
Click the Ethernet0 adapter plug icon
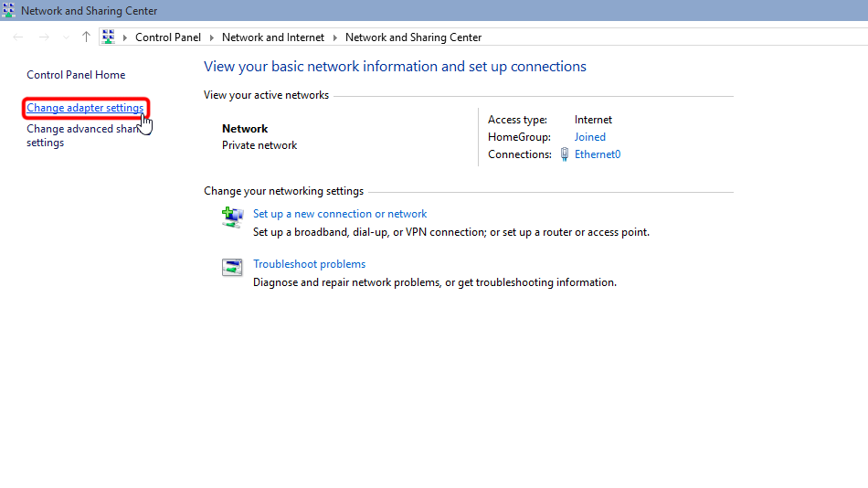565,154
